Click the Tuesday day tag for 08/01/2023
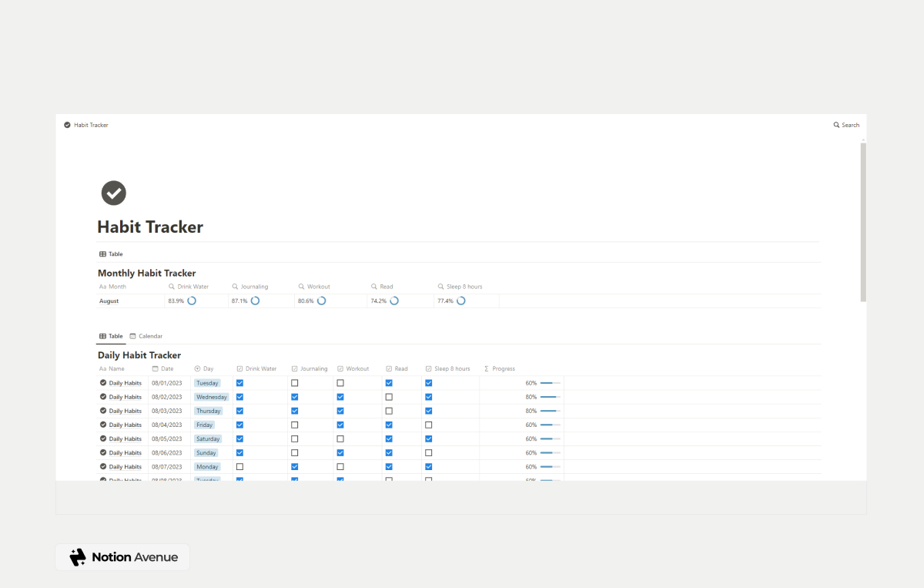Viewport: 924px width, 588px height. [x=208, y=382]
